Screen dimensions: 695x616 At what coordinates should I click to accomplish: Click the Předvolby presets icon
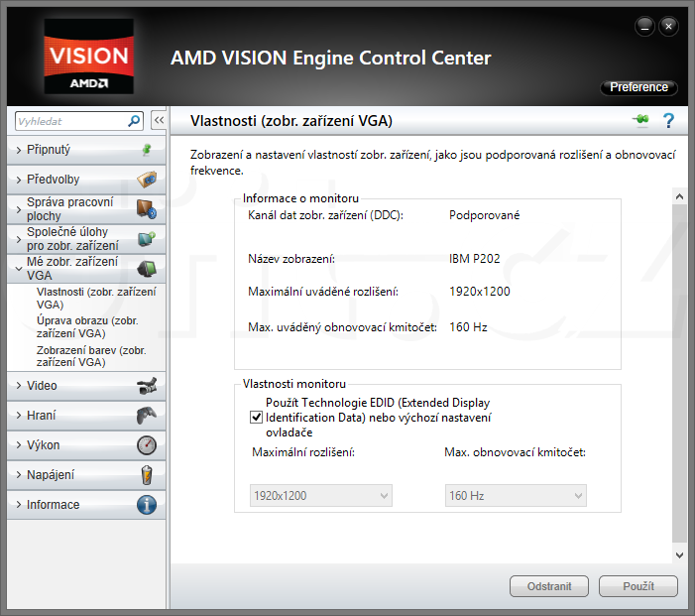coord(147,180)
